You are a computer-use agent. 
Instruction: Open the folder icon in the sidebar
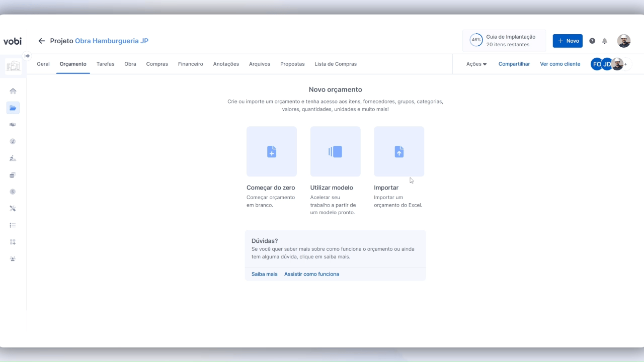coord(13,108)
